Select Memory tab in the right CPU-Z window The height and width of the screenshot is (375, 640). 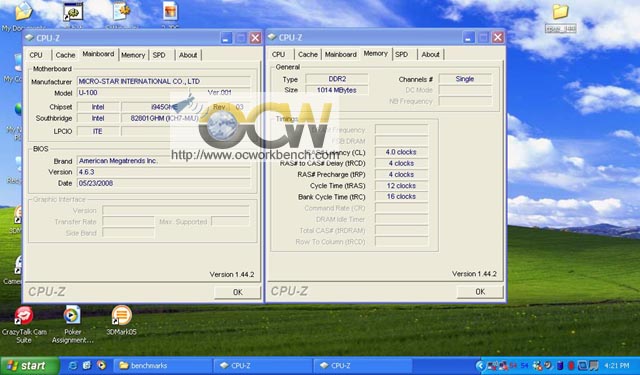click(376, 53)
